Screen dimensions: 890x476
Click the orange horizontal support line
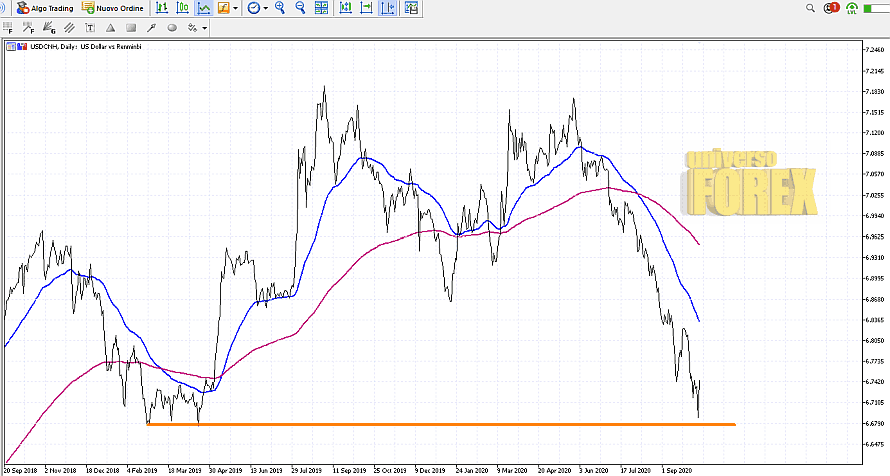pos(440,425)
